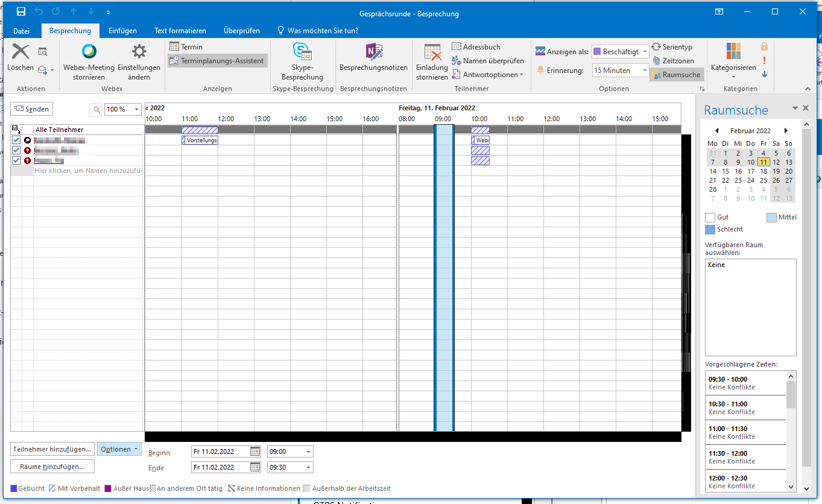Close the Raumsuche pane

pyautogui.click(x=806, y=109)
